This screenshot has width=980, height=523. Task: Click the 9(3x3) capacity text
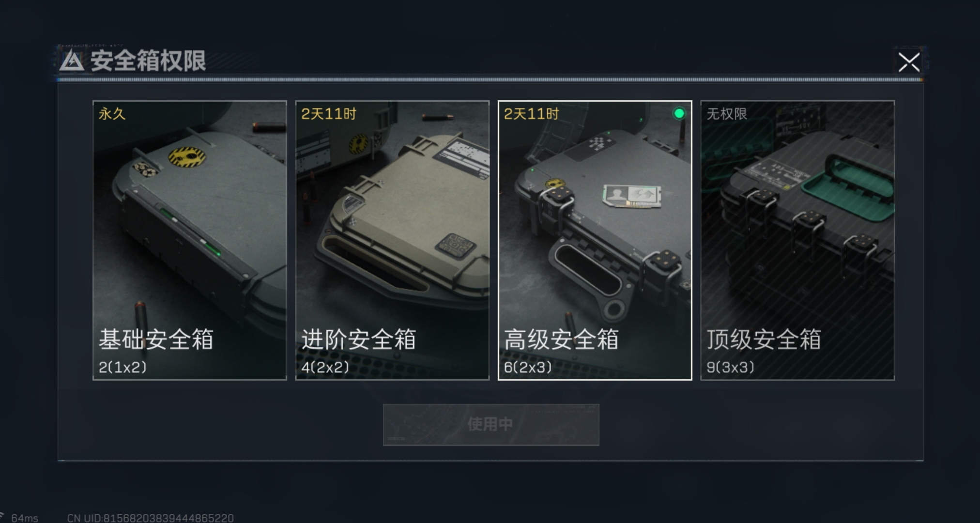click(x=731, y=367)
